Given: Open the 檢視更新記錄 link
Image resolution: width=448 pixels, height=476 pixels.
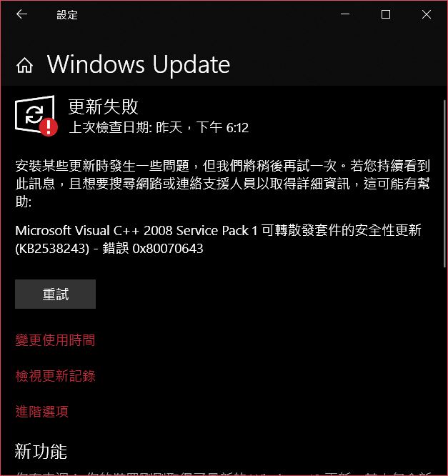Looking at the screenshot, I should coord(55,376).
